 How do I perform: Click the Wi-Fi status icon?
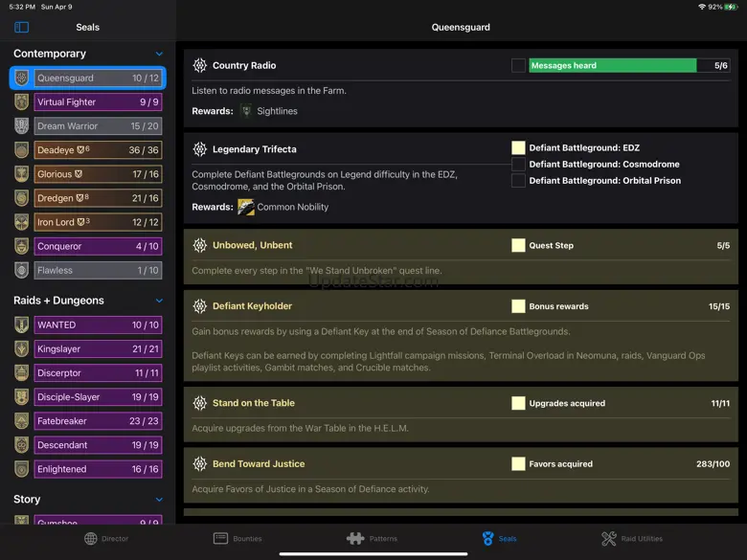(x=702, y=7)
